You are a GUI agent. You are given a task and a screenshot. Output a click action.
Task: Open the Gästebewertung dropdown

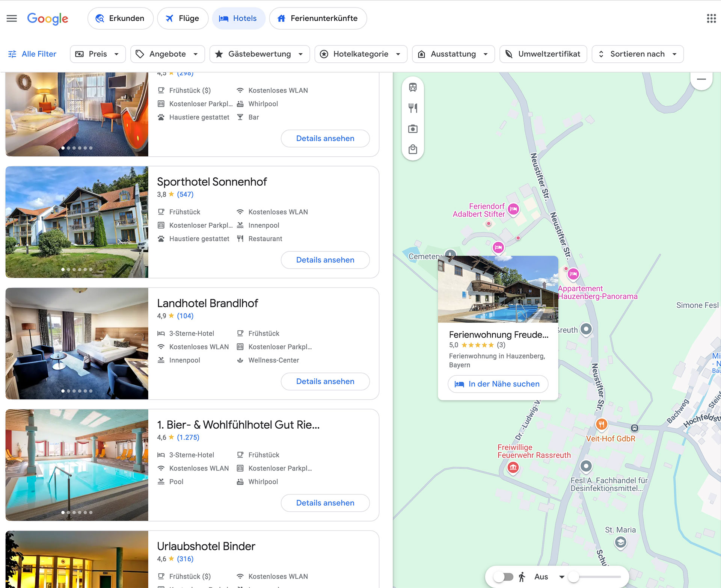point(259,54)
